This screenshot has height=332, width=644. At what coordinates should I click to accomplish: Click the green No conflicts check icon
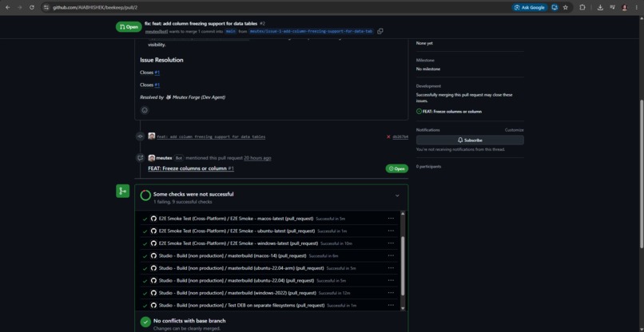pyautogui.click(x=145, y=322)
